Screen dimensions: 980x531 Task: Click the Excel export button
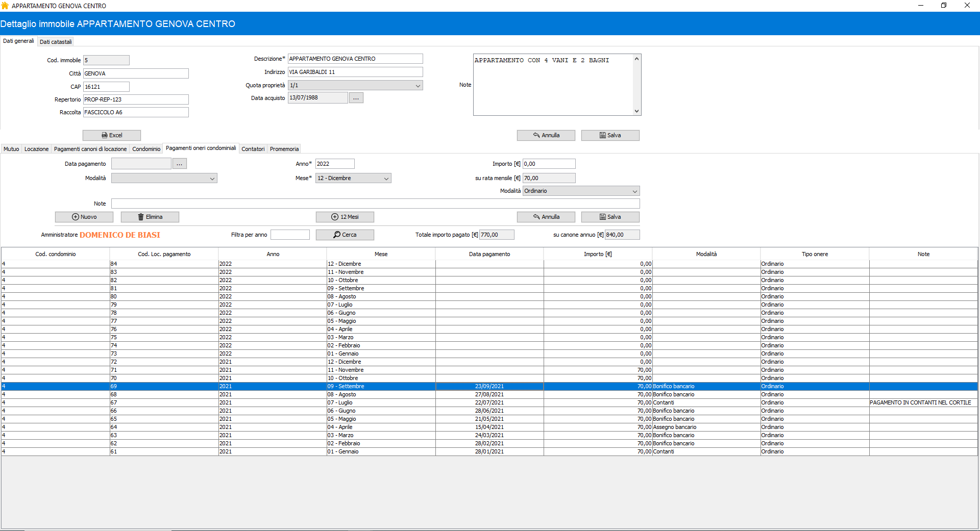coord(111,135)
